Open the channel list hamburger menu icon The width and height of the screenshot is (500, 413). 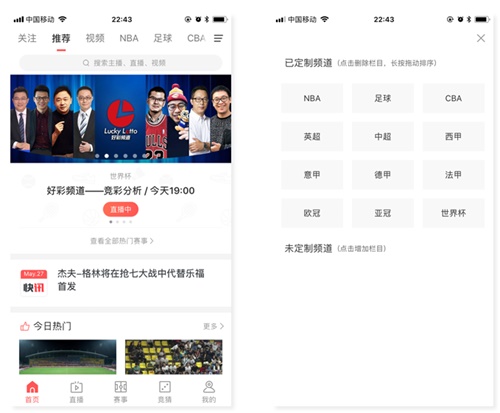click(218, 38)
